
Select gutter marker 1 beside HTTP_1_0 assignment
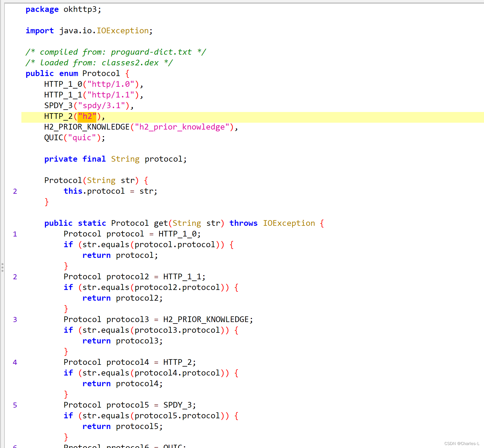coord(15,234)
